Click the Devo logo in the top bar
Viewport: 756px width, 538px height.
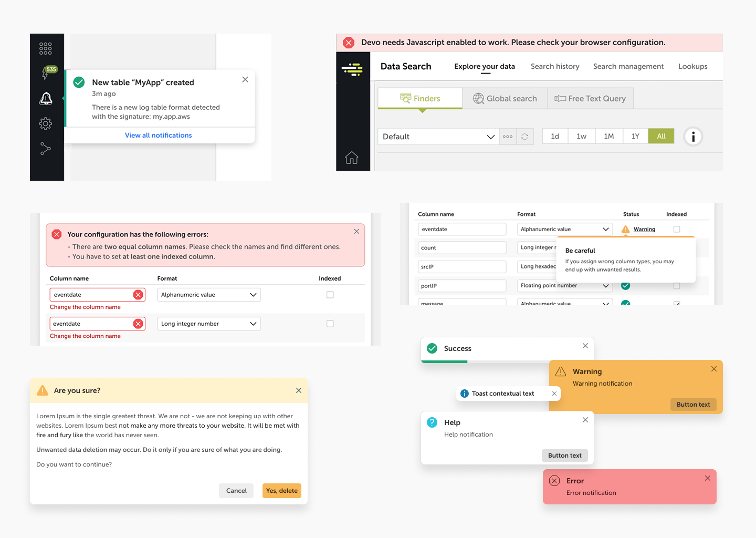pos(353,69)
